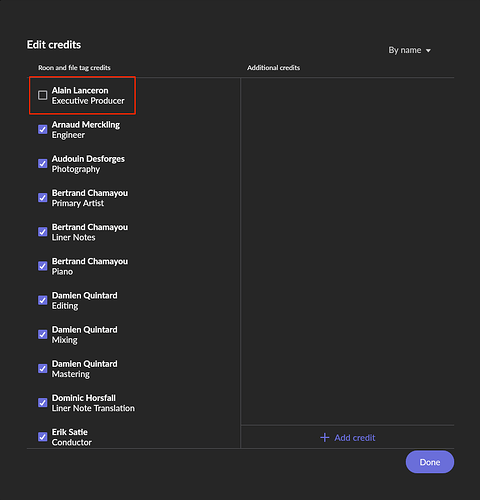Click the role text Mixing

[64, 340]
